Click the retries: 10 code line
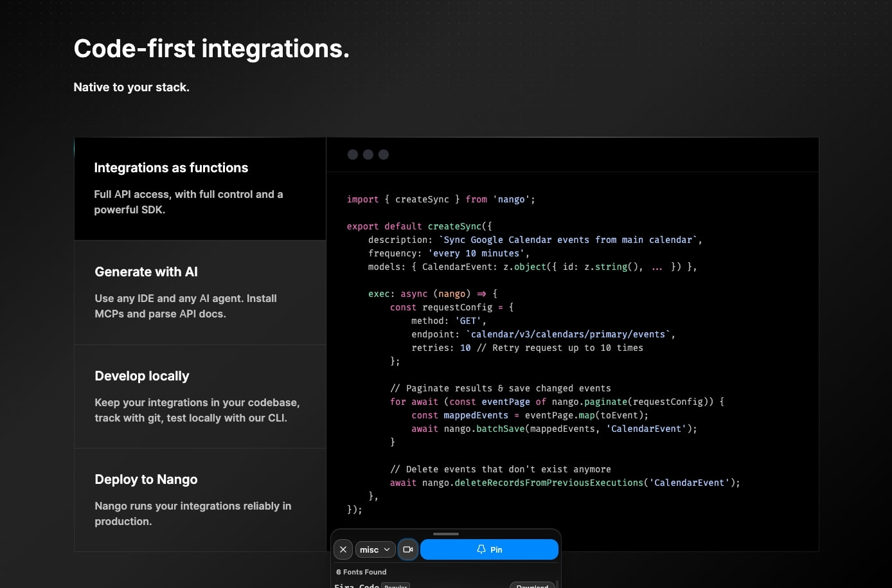 [527, 348]
